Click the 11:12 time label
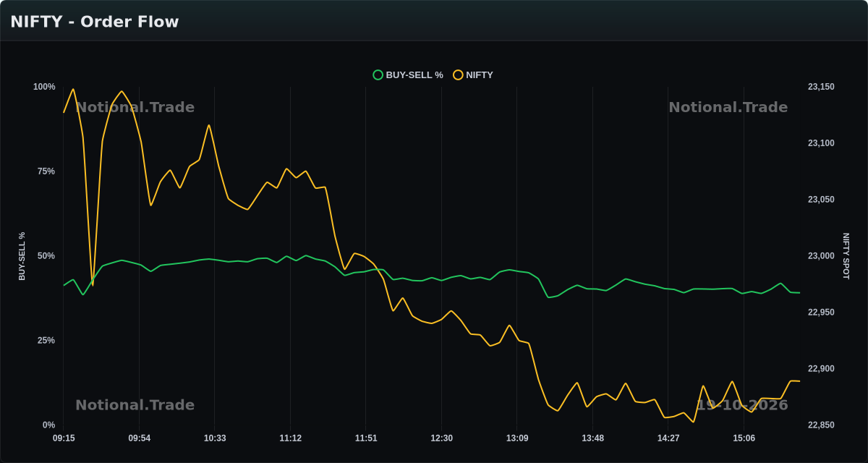This screenshot has height=463, width=868. click(291, 438)
